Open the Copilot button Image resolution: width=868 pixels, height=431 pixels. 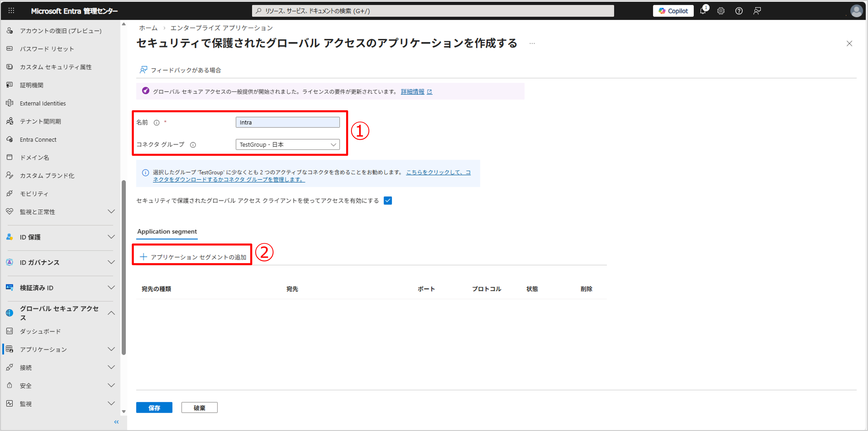(673, 11)
